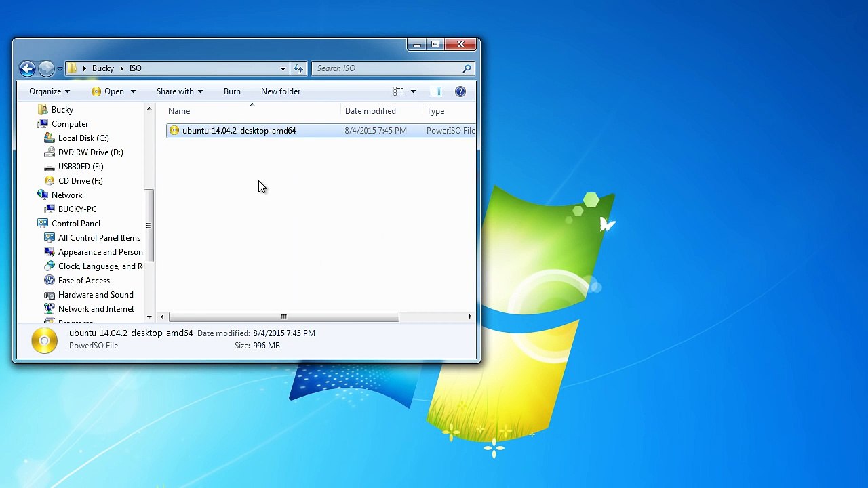This screenshot has height=488, width=868.
Task: Click the Search ISO input field
Action: [x=386, y=68]
